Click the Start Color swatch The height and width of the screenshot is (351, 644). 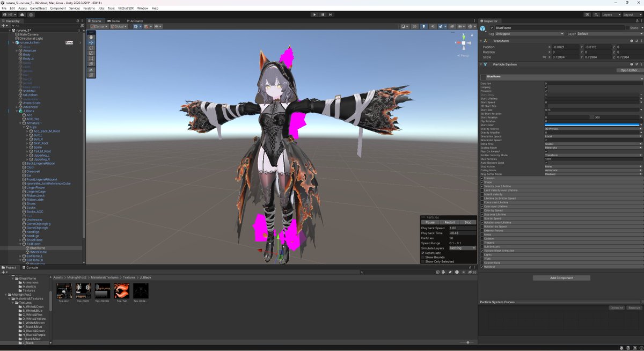(x=593, y=125)
